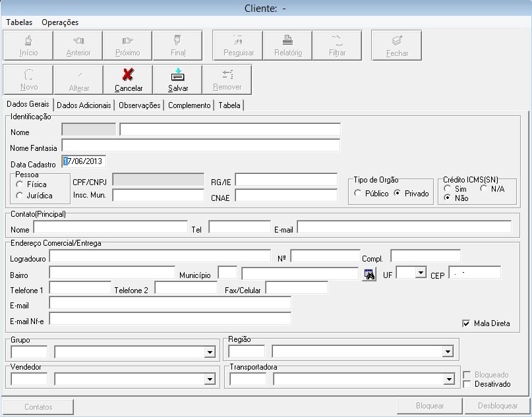Click the Salvar toolbar icon
The height and width of the screenshot is (417, 532).
click(178, 75)
